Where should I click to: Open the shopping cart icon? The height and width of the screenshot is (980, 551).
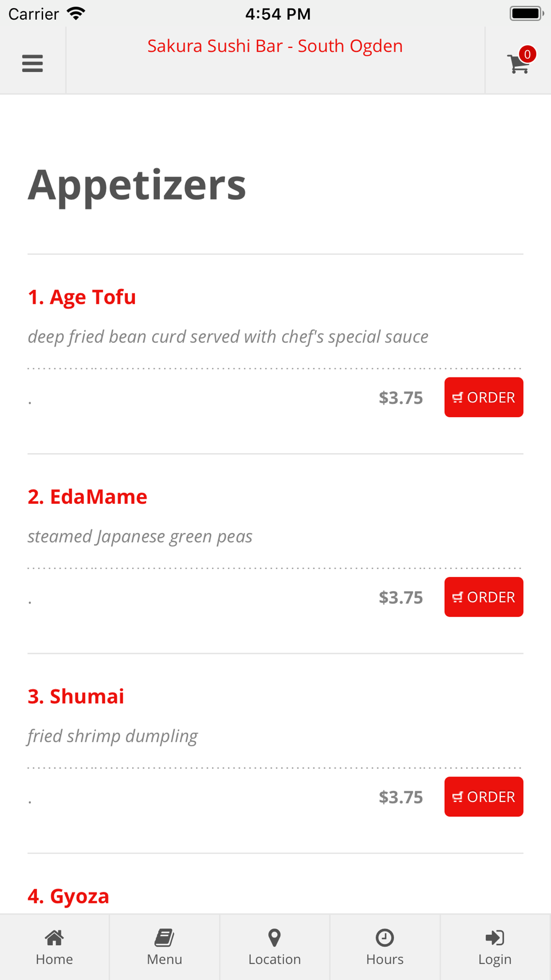(x=518, y=64)
